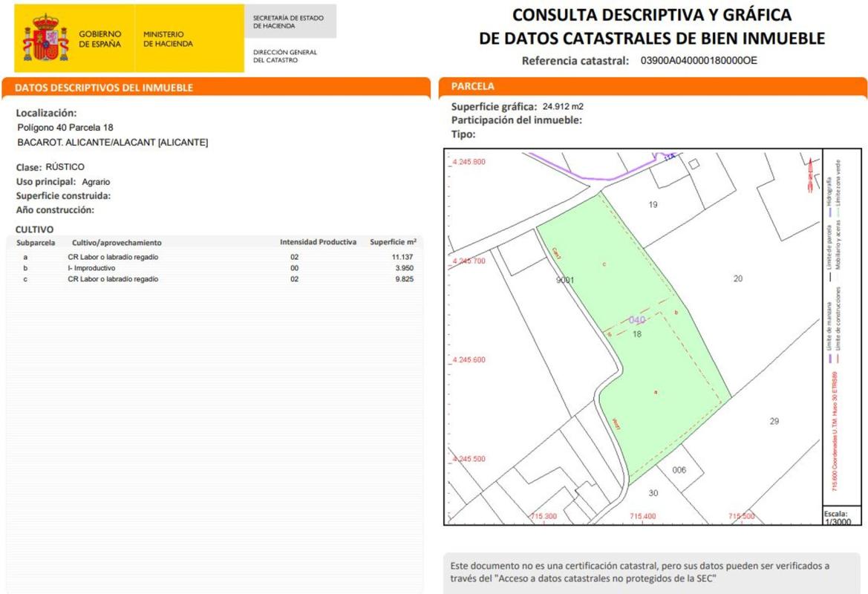The width and height of the screenshot is (868, 594).
Task: Click the 4.245.600 coordinate label
Action: point(469,360)
